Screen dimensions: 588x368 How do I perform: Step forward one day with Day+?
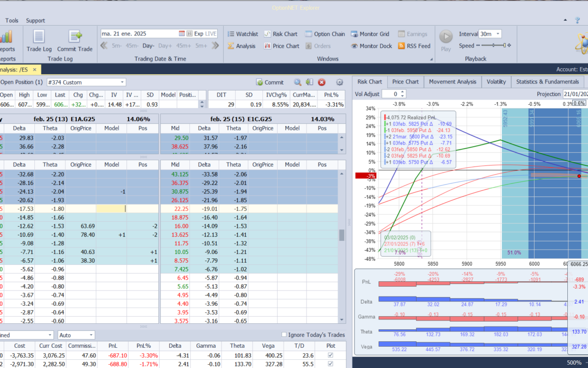click(x=165, y=46)
